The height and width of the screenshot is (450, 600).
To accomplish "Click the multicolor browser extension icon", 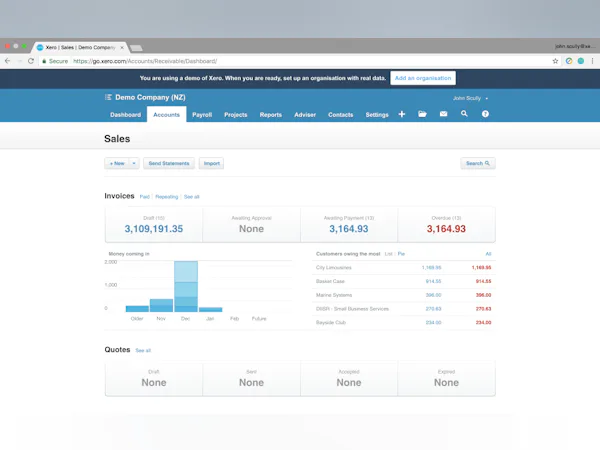I will [x=569, y=61].
